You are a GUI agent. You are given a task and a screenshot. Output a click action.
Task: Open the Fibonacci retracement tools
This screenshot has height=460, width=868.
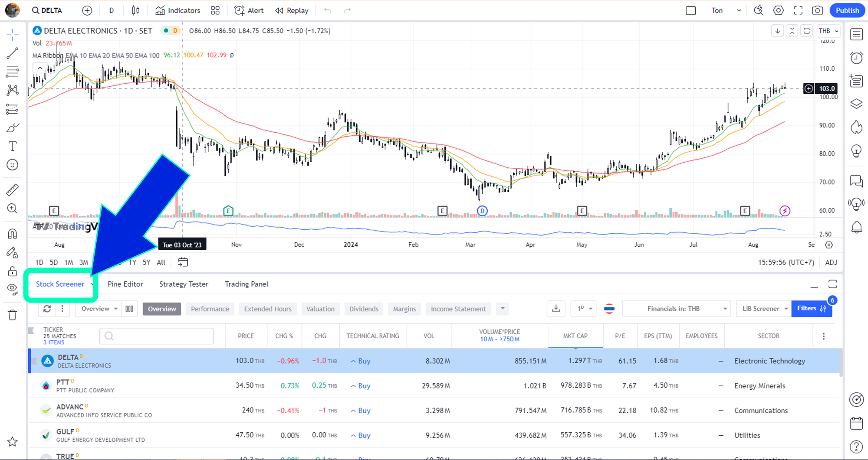[x=13, y=72]
